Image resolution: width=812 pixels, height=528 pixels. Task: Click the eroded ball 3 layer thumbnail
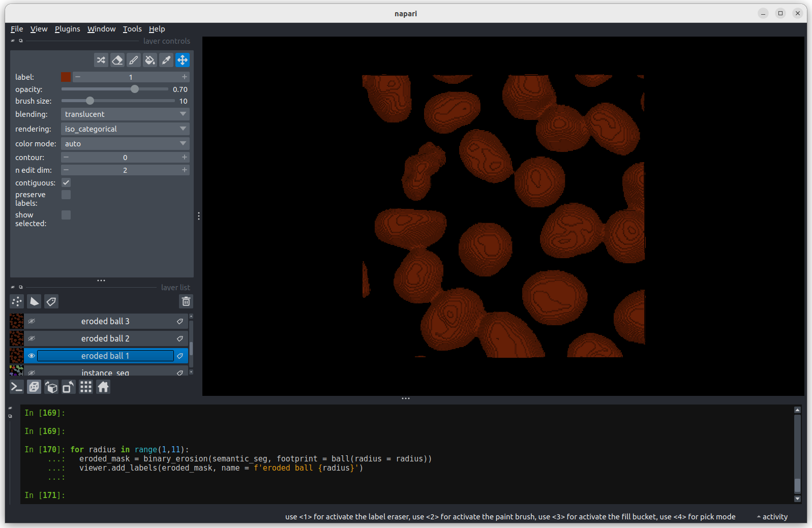(17, 321)
